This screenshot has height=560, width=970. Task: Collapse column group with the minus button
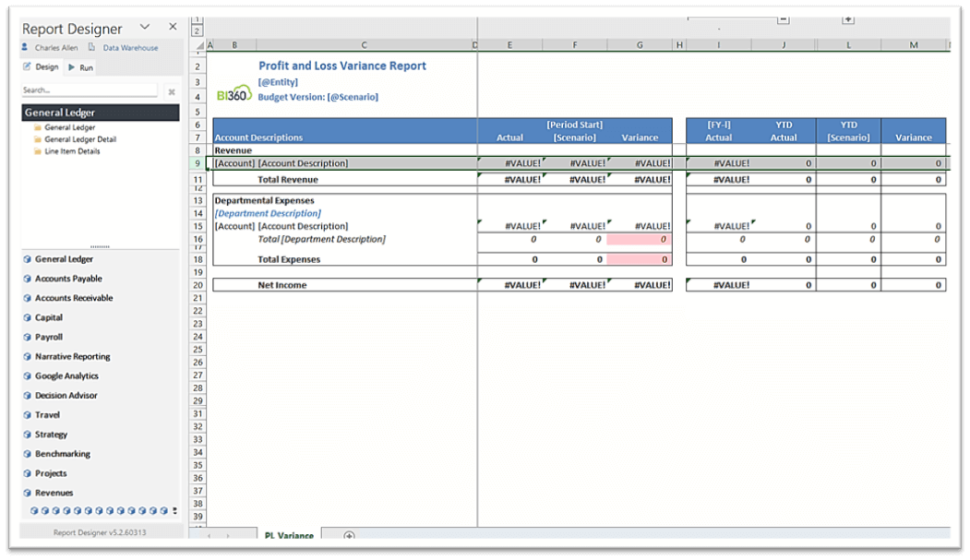point(784,19)
